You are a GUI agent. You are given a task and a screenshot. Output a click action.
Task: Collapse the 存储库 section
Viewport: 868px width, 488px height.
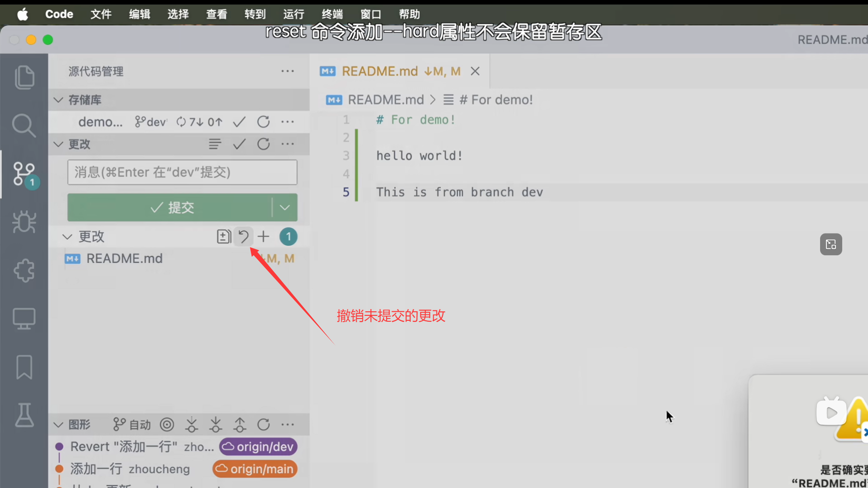click(58, 100)
